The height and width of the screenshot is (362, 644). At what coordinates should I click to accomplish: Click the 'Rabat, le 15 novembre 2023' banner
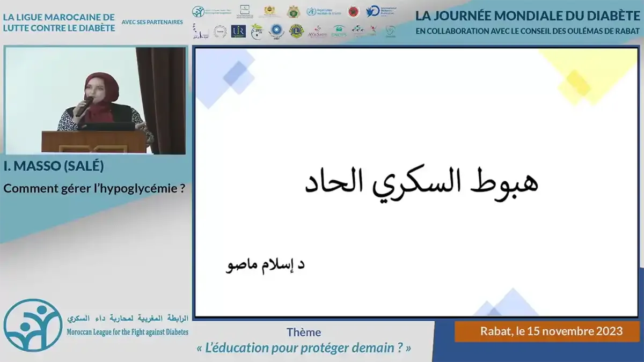tap(547, 331)
